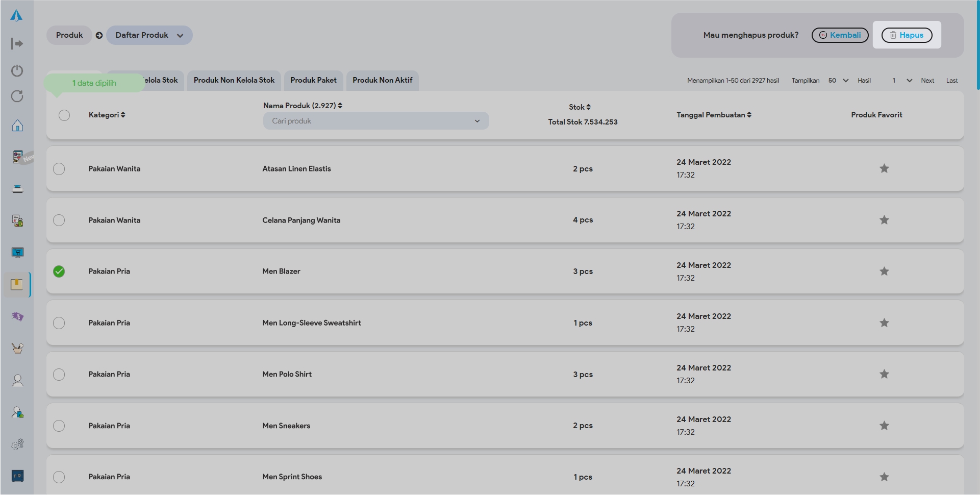Switch to the Produk Non Aktif tab

click(x=382, y=80)
